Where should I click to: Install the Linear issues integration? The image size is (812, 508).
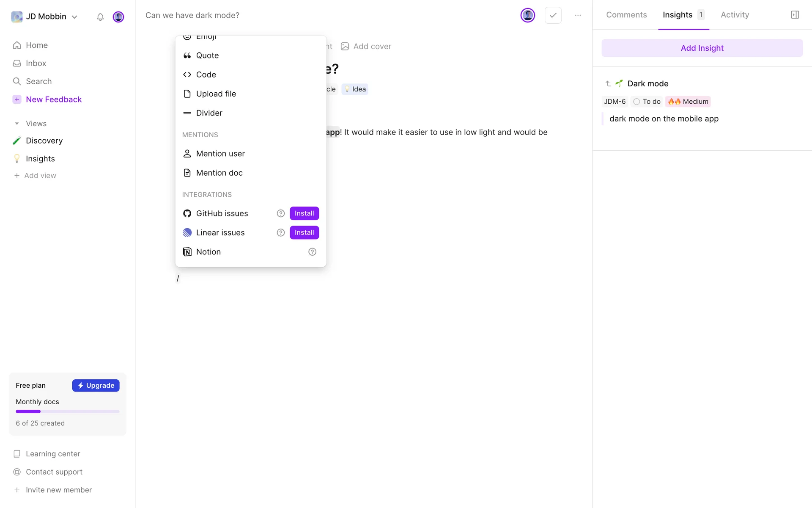pyautogui.click(x=304, y=232)
